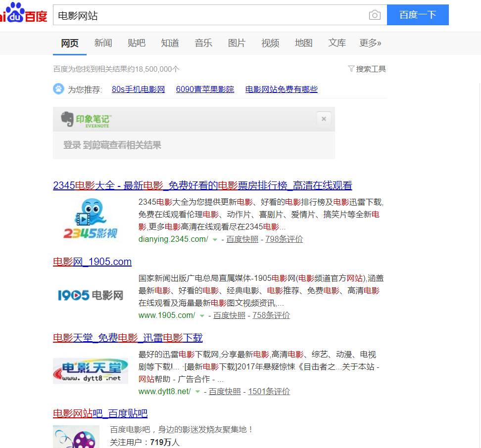Switch to the 音乐 tab
The height and width of the screenshot is (448, 481).
click(x=203, y=43)
